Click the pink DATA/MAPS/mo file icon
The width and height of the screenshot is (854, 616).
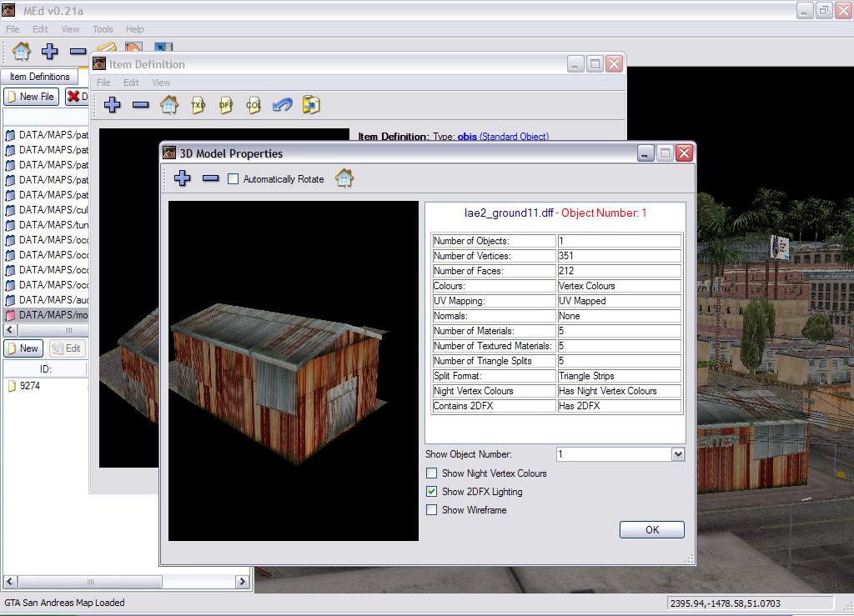click(x=10, y=315)
